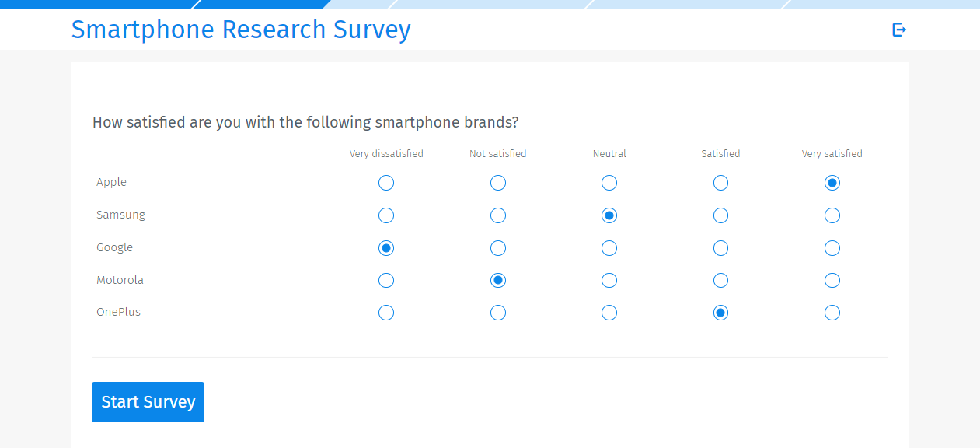Mark Motorola as Neutral
This screenshot has width=980, height=448.
point(609,280)
